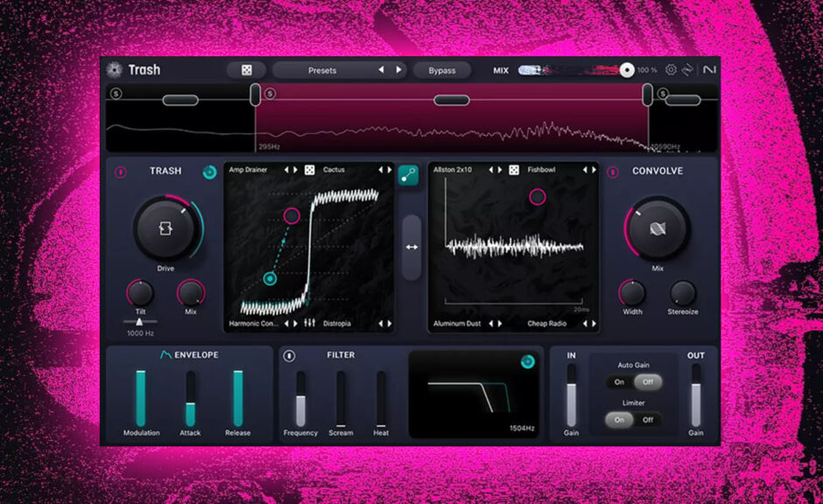Click the Bypass button
Screen dimensions: 823x504
coord(442,71)
